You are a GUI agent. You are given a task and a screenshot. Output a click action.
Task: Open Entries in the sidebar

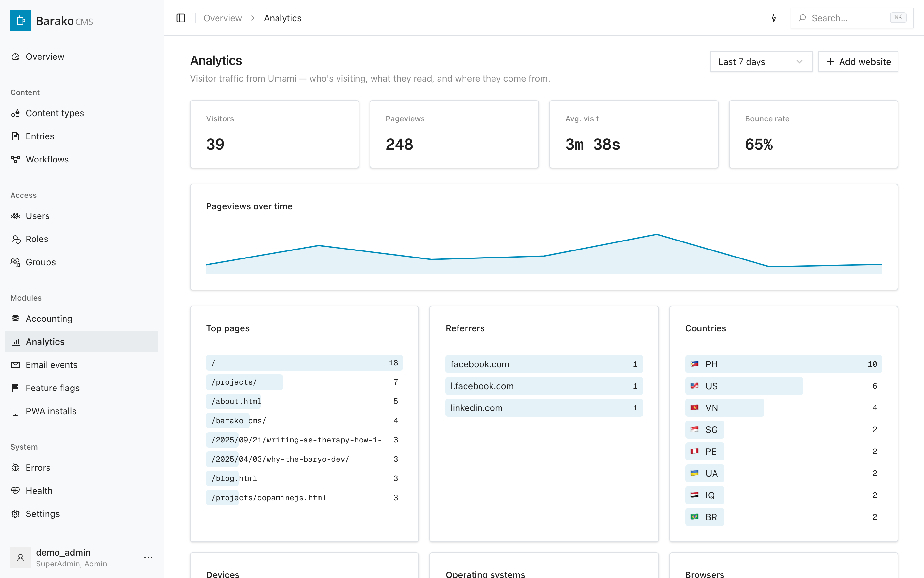coord(82,136)
